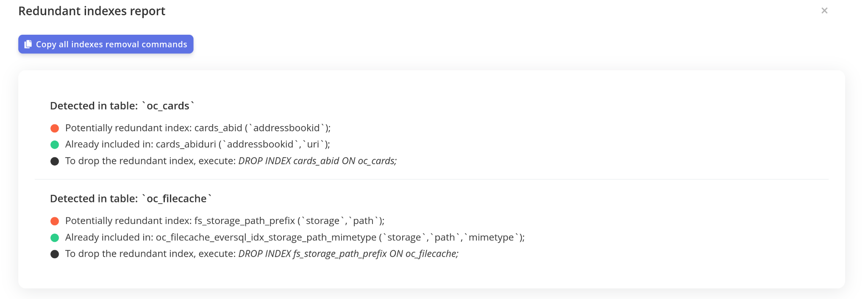The height and width of the screenshot is (299, 868).
Task: Click the 'To drop the redundant index' label under oc_cards
Action: pyautogui.click(x=150, y=161)
